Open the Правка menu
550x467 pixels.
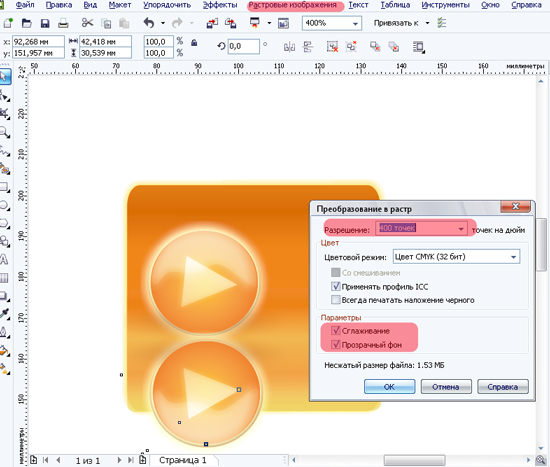click(59, 5)
